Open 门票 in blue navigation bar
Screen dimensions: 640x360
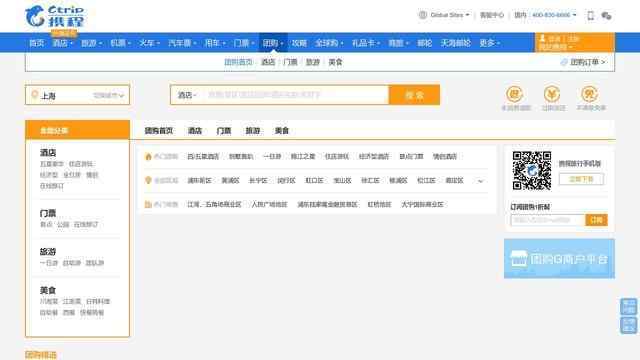[x=244, y=43]
